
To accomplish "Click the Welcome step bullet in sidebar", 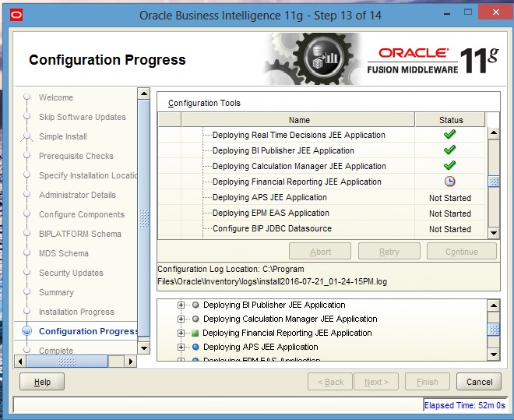I will coord(27,97).
